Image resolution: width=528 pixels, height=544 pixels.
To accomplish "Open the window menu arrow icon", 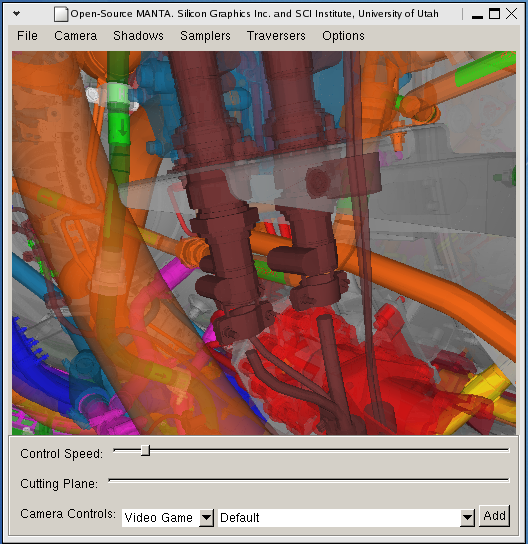I will pyautogui.click(x=16, y=14).
